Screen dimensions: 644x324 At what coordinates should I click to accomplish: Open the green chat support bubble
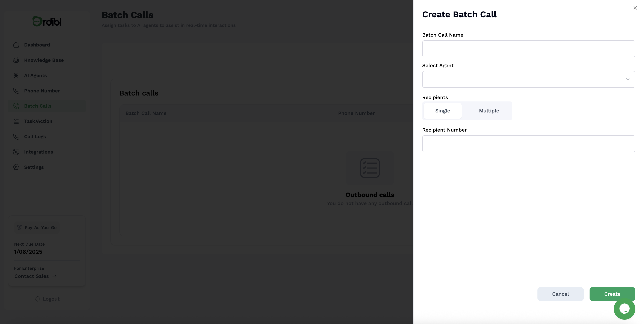tap(624, 309)
